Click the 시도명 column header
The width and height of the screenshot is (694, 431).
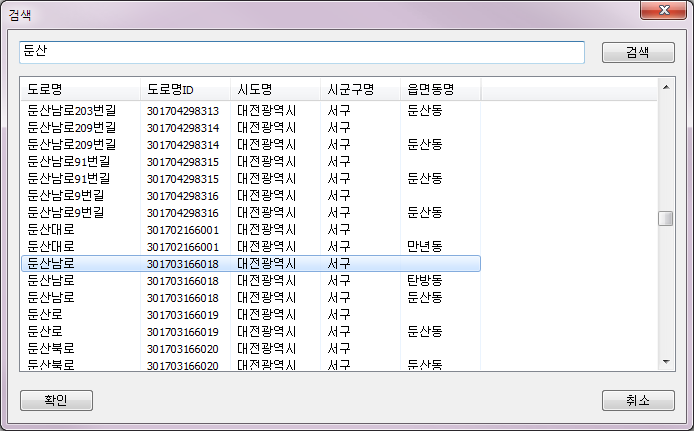click(275, 89)
